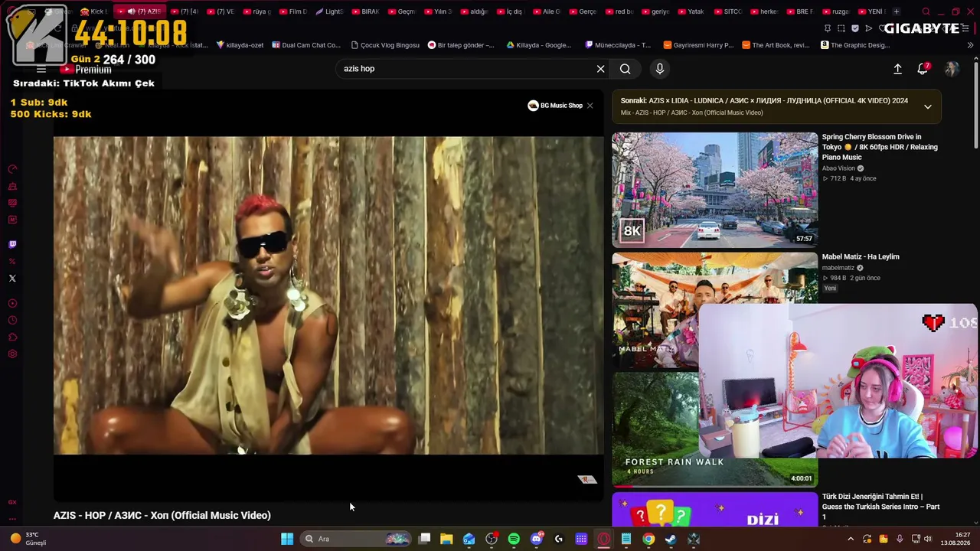Open Mabel Matiz - Ha Leylim video
Viewport: 980px width, 551px height.
[861, 257]
